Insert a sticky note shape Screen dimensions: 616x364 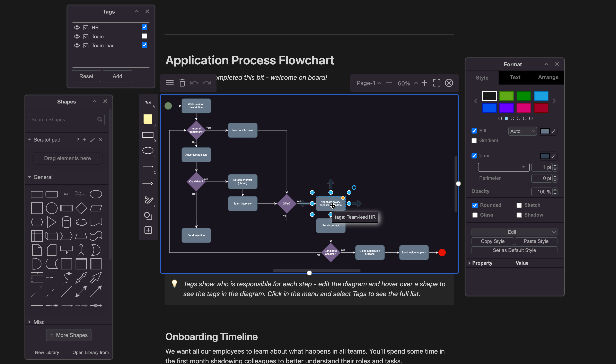pos(148,120)
